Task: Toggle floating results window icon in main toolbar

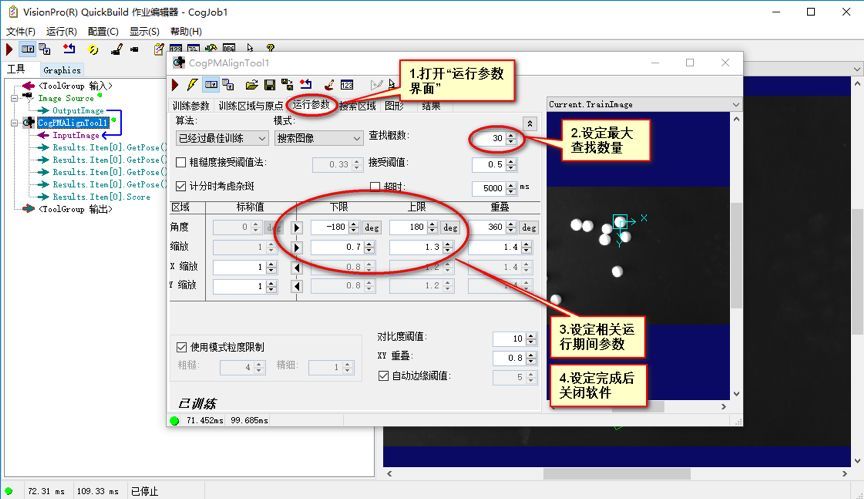Action: [x=28, y=50]
